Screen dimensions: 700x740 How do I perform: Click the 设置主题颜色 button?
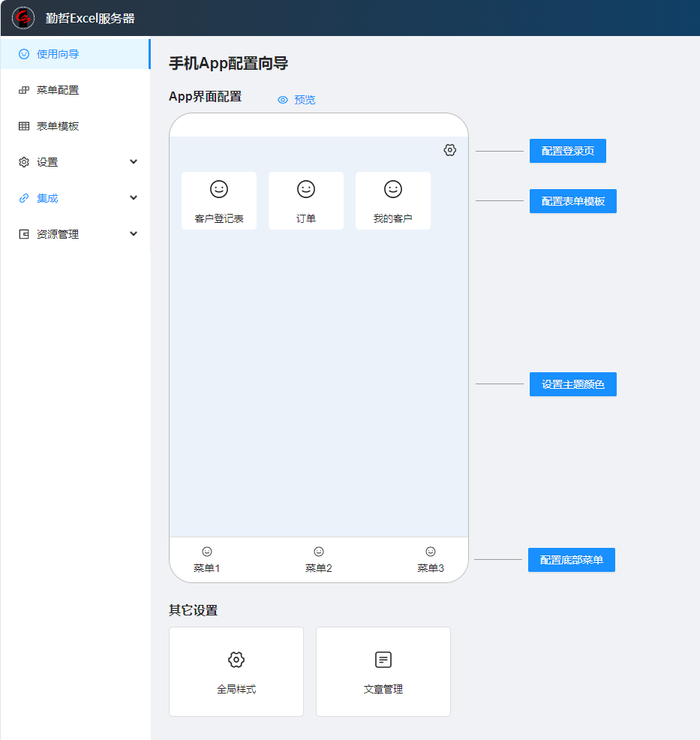click(x=572, y=384)
